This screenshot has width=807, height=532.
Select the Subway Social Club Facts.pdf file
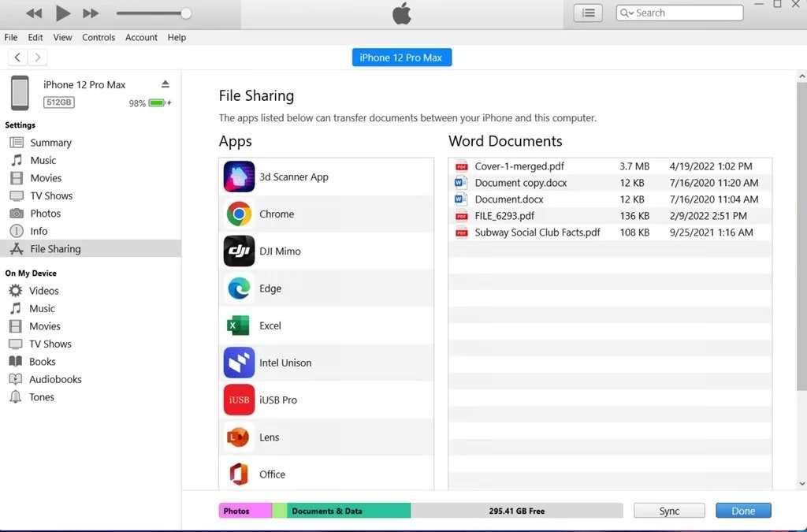537,233
